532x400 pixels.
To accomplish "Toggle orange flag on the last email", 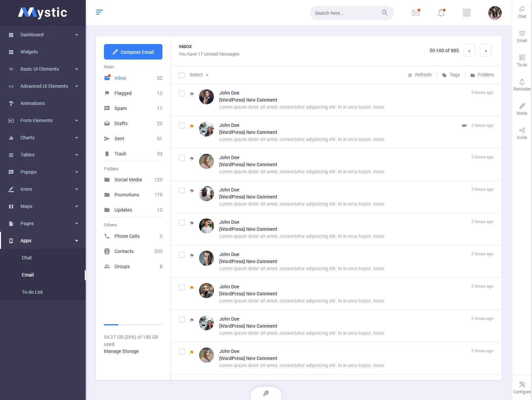I will 192,352.
